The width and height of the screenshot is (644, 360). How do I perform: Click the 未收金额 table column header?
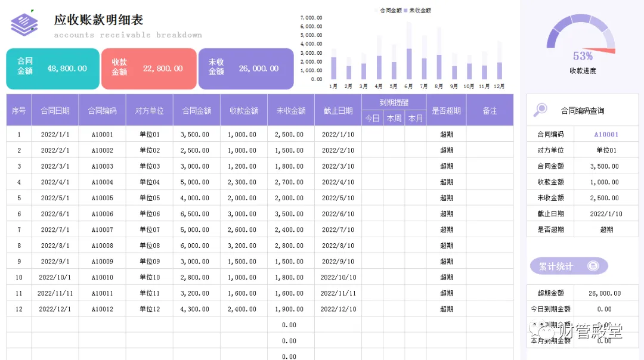tap(291, 110)
